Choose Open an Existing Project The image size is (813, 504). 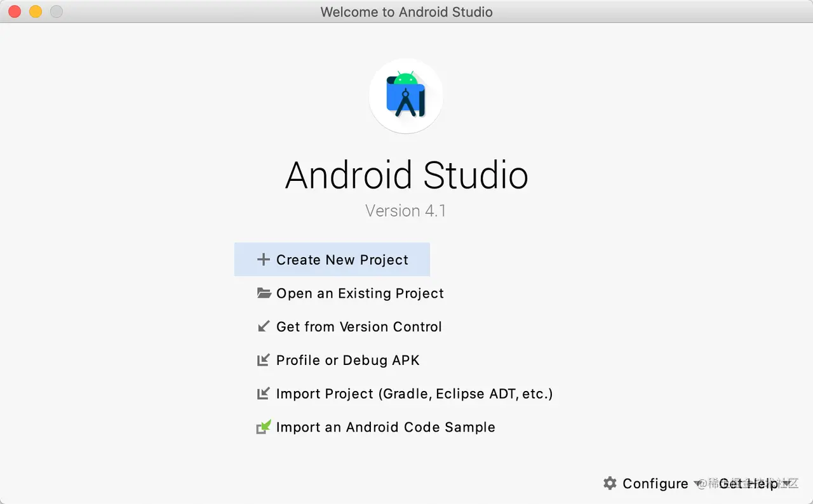click(x=360, y=293)
